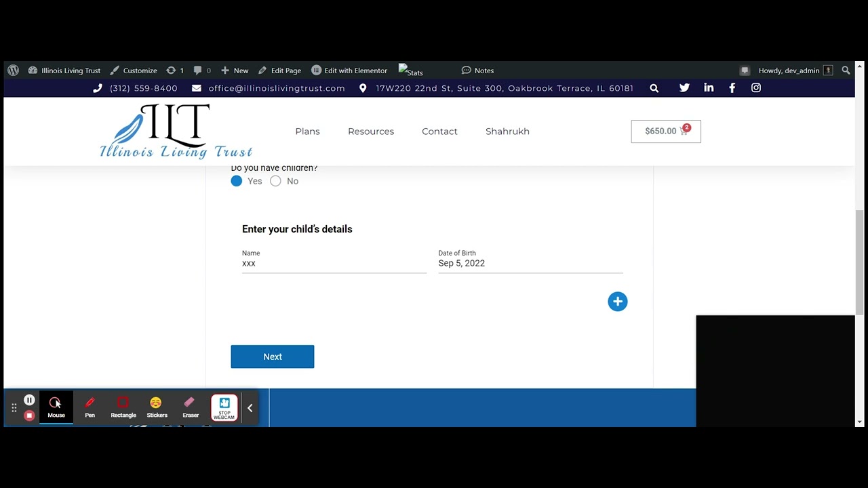Open the Customize option
Screen dimensions: 868x488
coord(134,70)
